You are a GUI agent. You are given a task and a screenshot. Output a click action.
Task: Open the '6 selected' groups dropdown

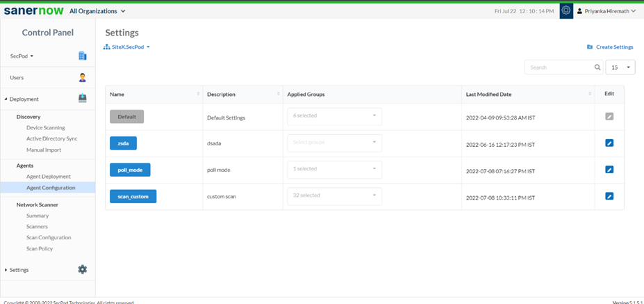[335, 116]
